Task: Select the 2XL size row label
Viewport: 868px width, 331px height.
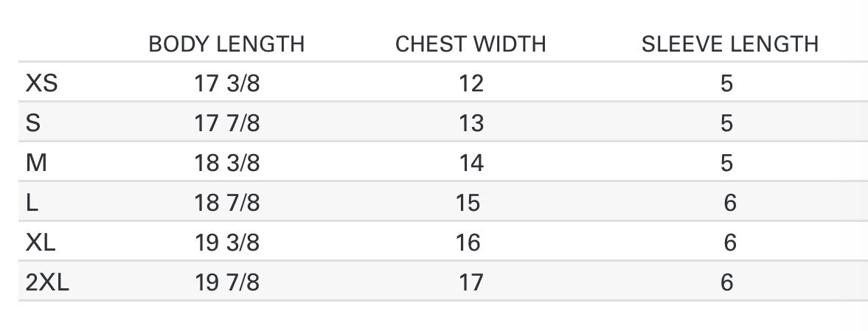Action: click(47, 283)
